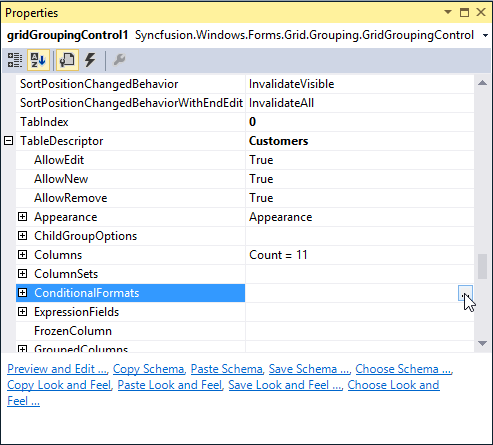Select the ConditionalFormats property label
Image resolution: width=493 pixels, height=445 pixels.
(x=86, y=293)
